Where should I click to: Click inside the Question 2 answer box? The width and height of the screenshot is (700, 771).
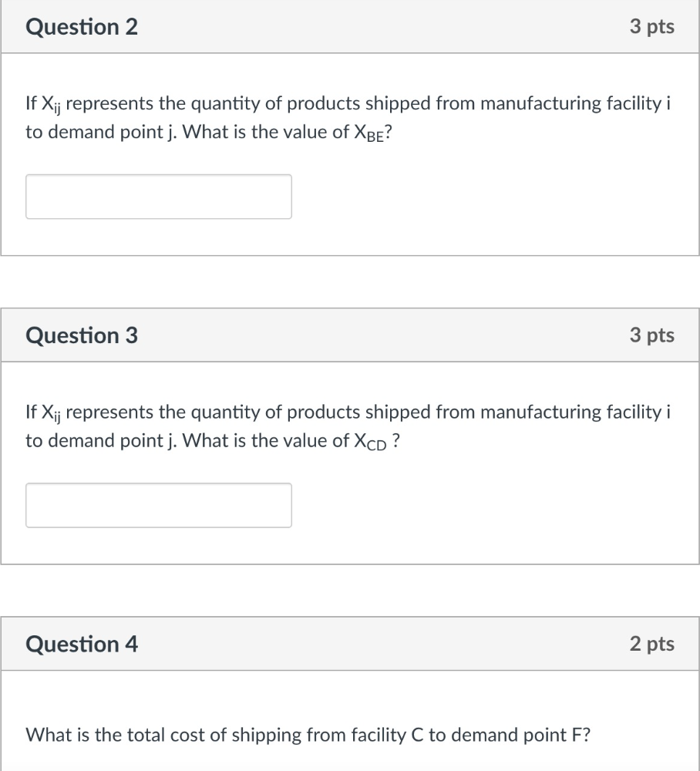[x=158, y=196]
